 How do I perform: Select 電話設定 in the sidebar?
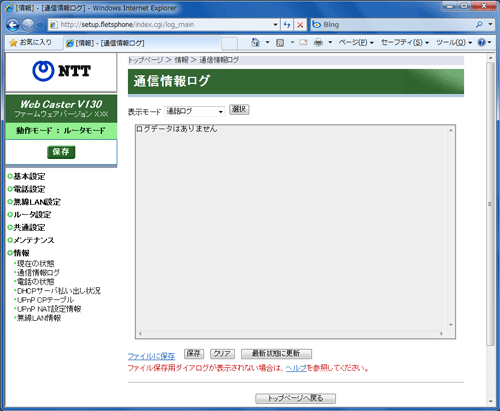pos(29,189)
